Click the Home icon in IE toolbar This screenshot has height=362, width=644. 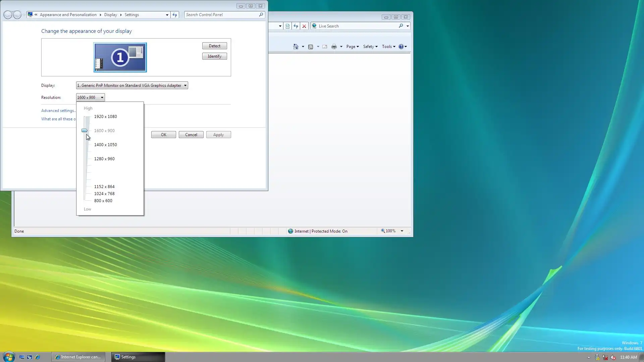click(x=296, y=47)
